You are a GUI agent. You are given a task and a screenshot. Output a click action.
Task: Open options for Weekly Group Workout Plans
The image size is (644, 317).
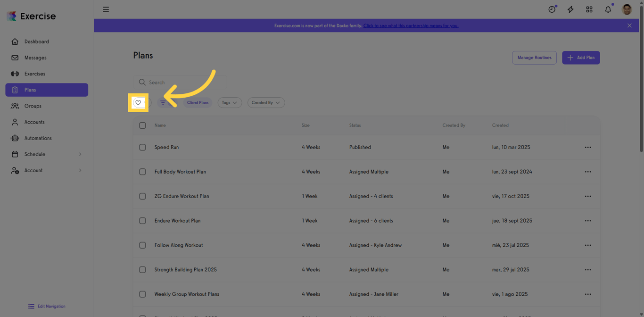pos(588,294)
